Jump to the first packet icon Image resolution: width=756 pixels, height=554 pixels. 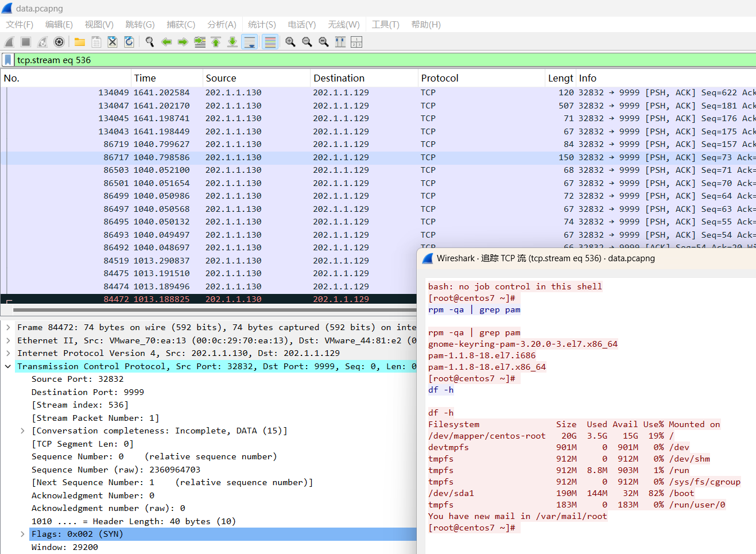[216, 42]
